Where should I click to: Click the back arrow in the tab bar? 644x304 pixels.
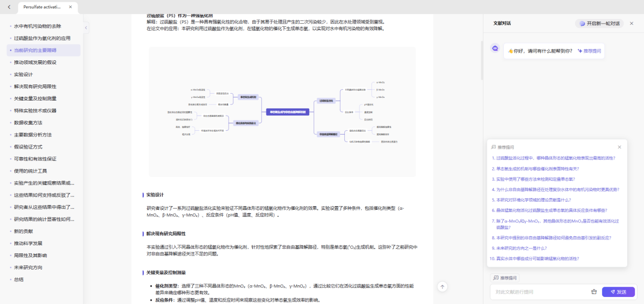(x=9, y=7)
